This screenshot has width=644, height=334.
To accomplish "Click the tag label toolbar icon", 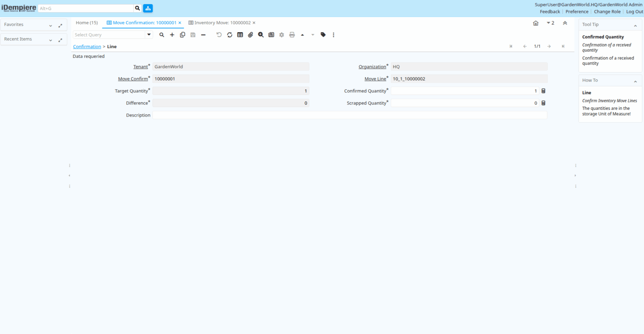I will tap(323, 35).
